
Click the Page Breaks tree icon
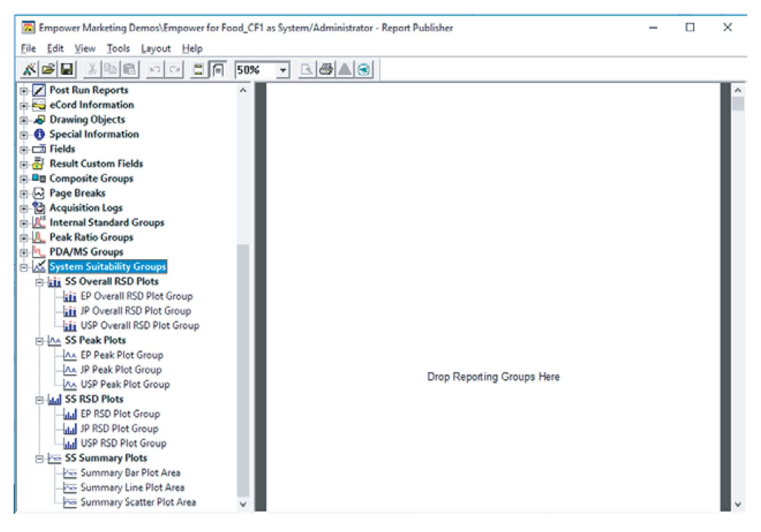pyautogui.click(x=39, y=193)
